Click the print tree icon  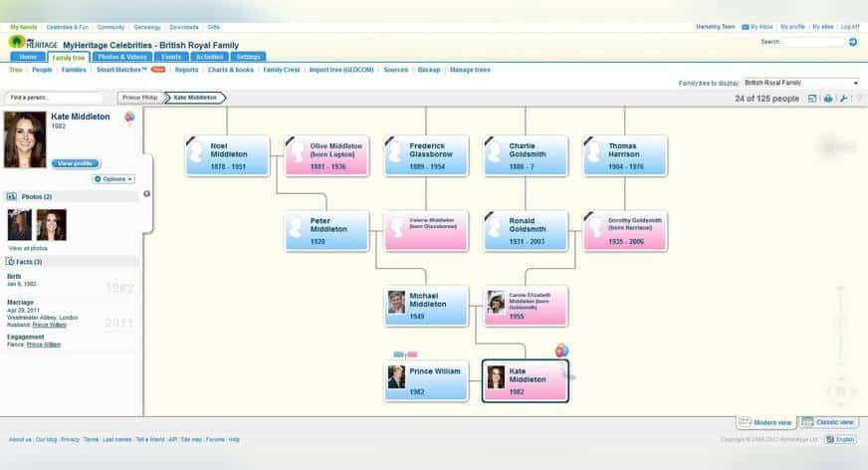coord(828,99)
